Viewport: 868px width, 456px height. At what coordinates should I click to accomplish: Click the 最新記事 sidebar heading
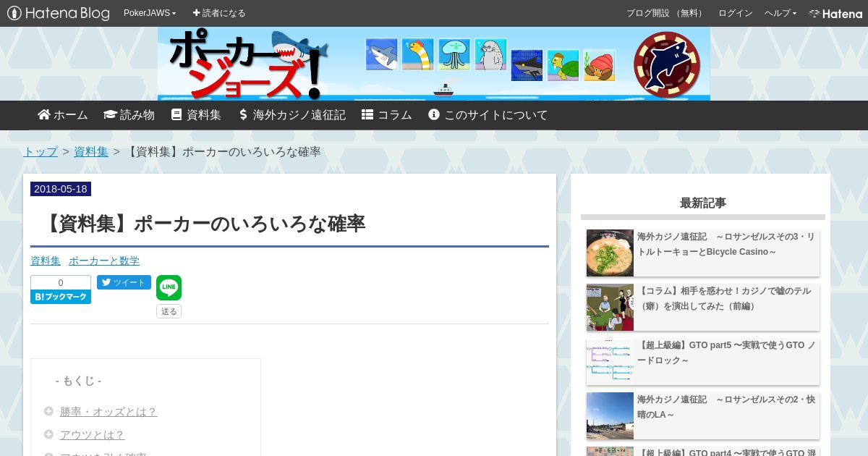pyautogui.click(x=703, y=203)
